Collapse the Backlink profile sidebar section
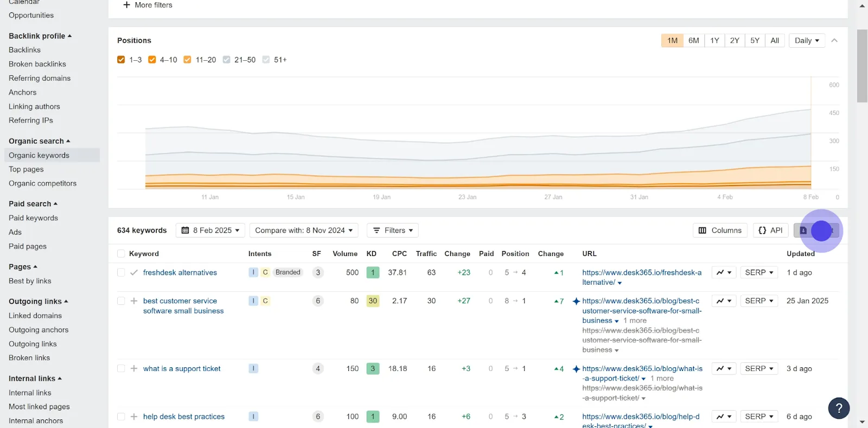The image size is (868, 428). pos(40,36)
